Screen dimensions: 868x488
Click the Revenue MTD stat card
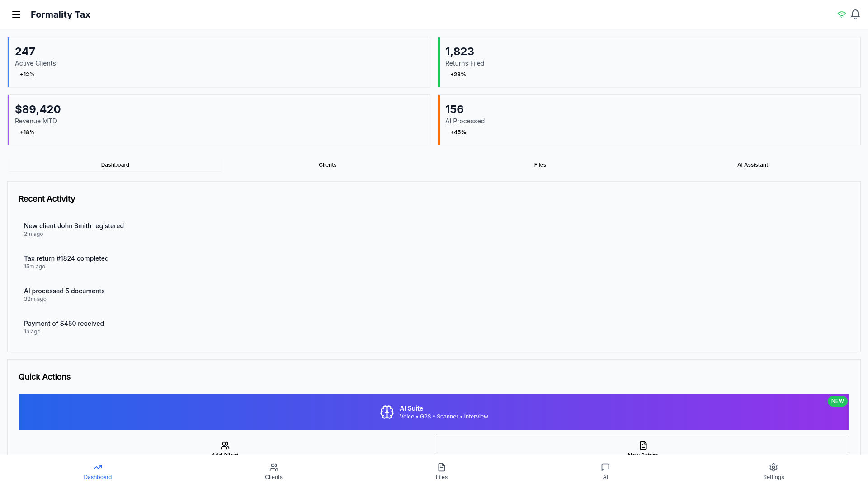click(219, 120)
